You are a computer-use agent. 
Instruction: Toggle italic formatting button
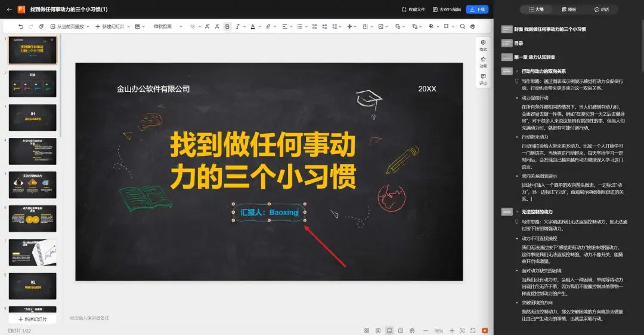(x=237, y=26)
